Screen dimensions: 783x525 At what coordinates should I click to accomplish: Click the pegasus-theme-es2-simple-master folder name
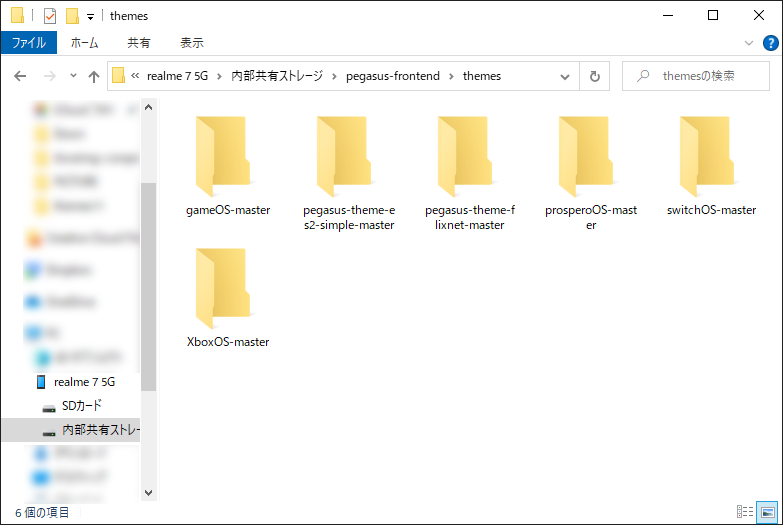tap(349, 218)
